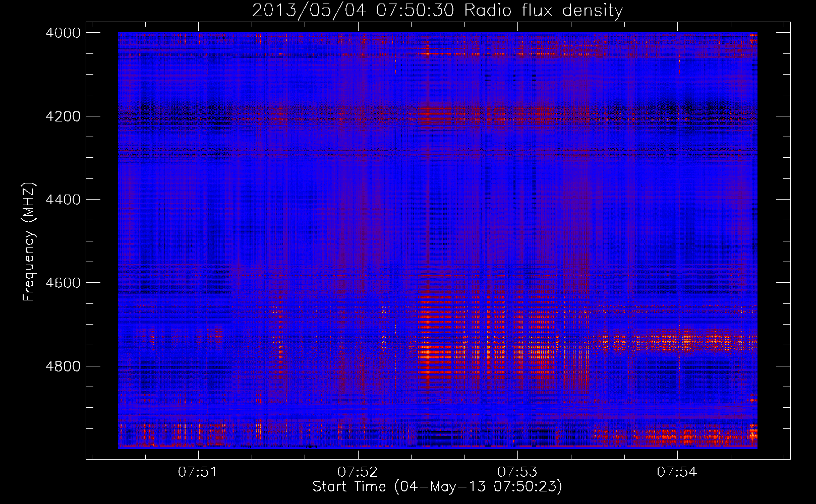This screenshot has width=816, height=504.
Task: Select the 4400 frequency axis label
Action: pyautogui.click(x=63, y=200)
